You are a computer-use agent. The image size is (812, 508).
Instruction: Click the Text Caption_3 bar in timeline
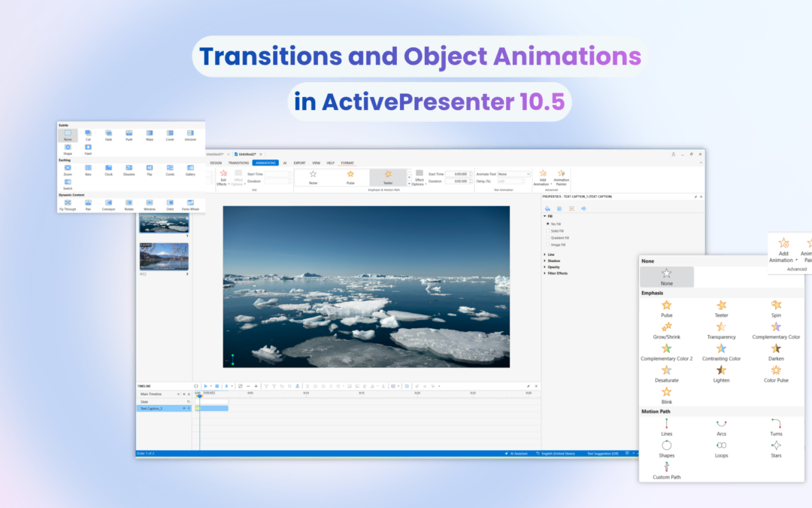pos(211,409)
